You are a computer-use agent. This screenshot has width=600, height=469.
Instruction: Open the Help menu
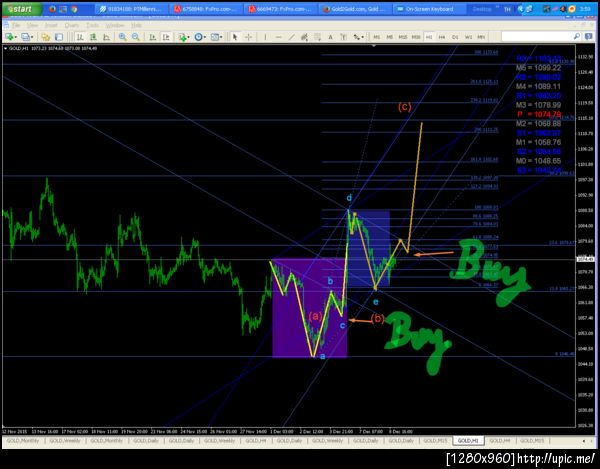point(136,25)
